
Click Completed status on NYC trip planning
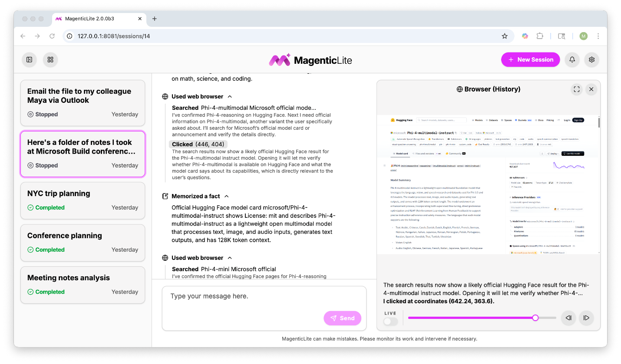[x=46, y=208]
